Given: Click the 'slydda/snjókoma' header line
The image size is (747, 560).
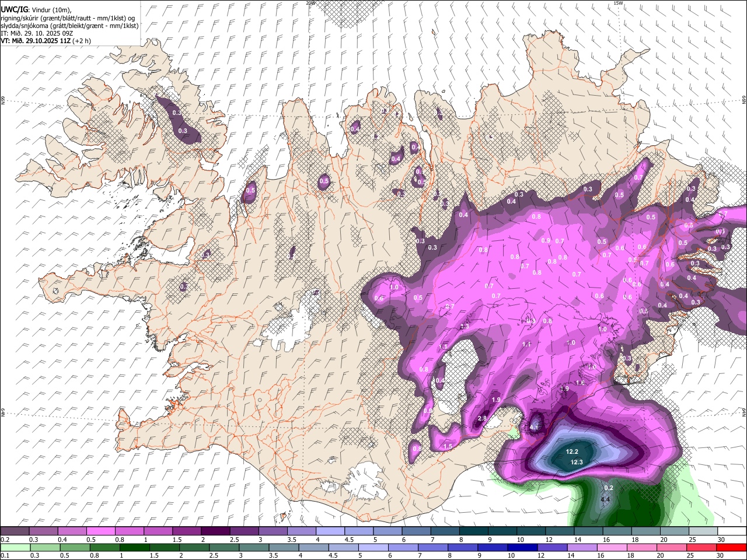Looking at the screenshot, I should [x=69, y=26].
